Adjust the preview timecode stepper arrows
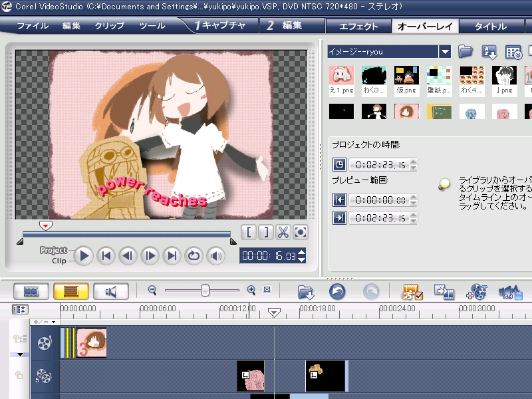Screen dimensions: 532x399 (x=302, y=256)
